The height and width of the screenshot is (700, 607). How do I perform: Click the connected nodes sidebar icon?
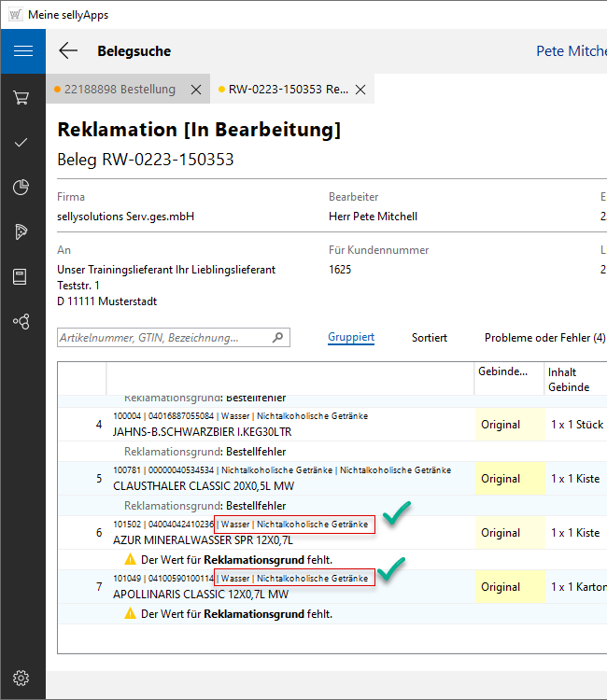click(x=22, y=321)
